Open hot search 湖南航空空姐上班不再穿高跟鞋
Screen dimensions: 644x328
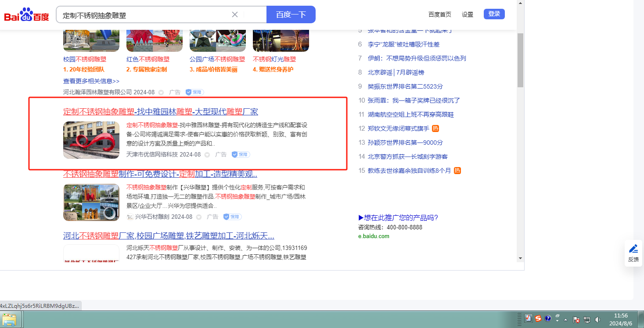pos(411,114)
